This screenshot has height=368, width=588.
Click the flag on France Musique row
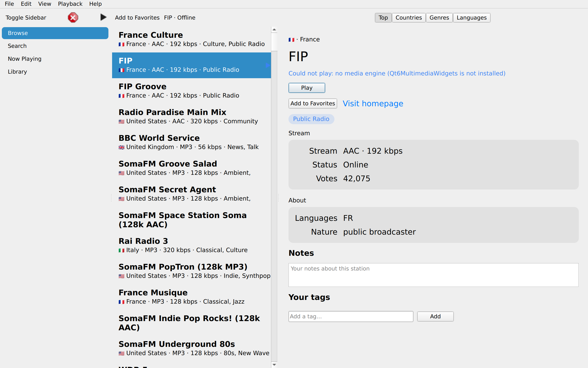[x=122, y=302]
